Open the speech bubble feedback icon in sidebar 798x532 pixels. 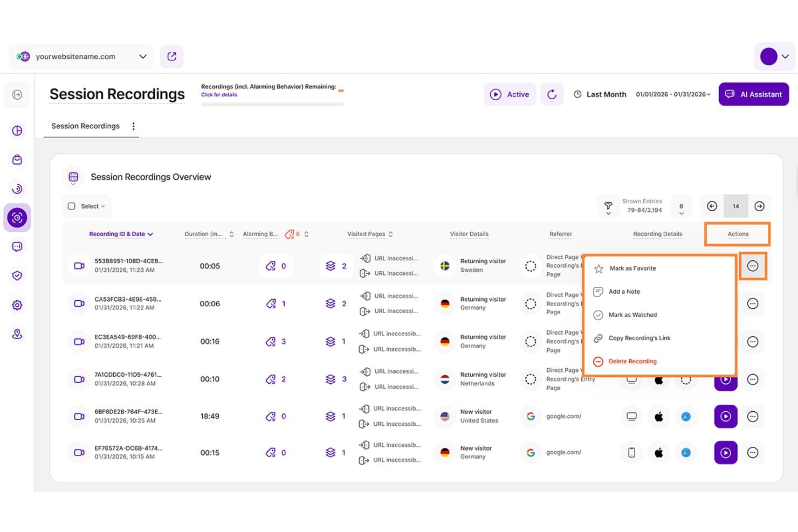(x=17, y=247)
